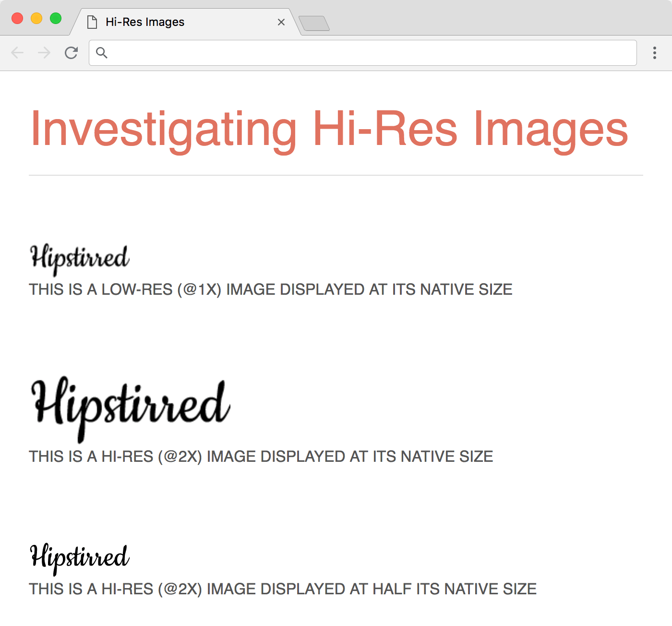Maximize the window with the green button
This screenshot has height=626, width=672.
[x=56, y=18]
